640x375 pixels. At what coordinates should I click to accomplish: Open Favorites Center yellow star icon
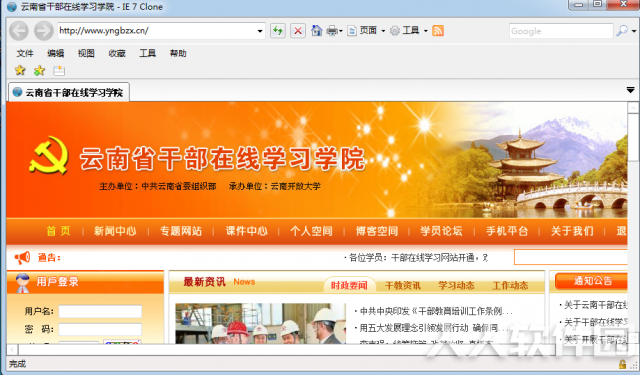tap(20, 70)
